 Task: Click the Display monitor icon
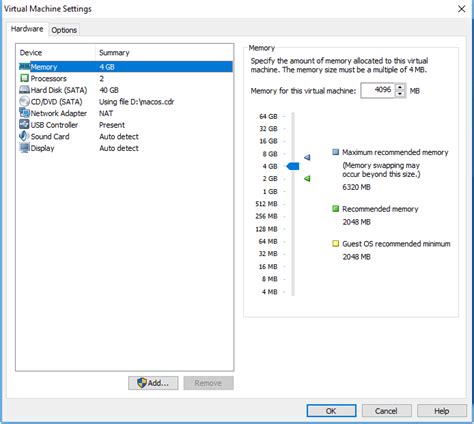coord(24,148)
